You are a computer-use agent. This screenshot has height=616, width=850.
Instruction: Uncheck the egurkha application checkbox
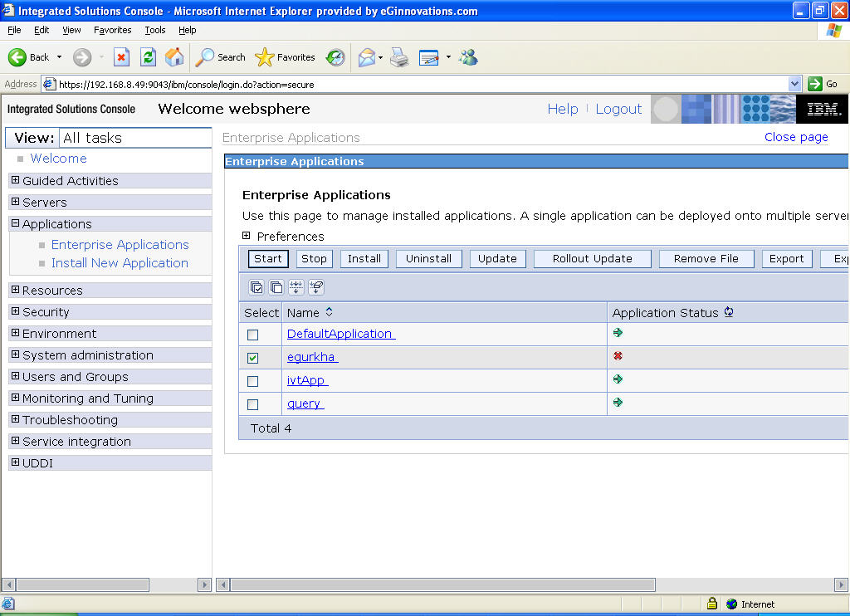coord(252,359)
